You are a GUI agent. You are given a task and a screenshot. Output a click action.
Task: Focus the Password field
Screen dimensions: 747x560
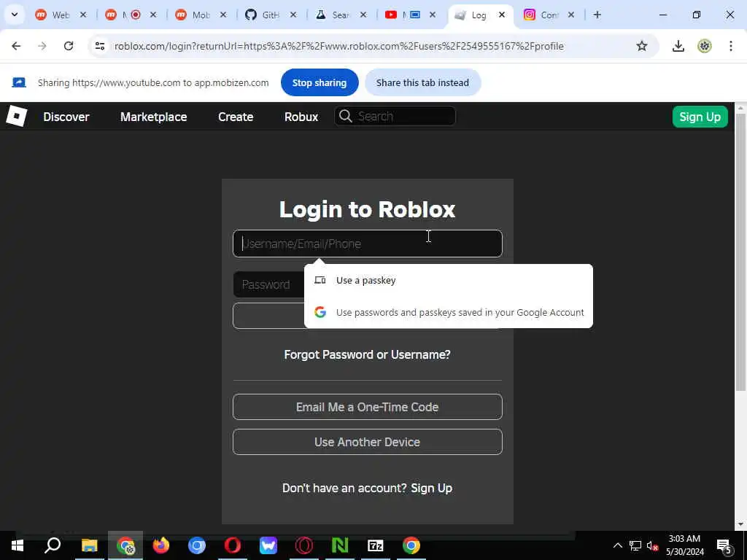[x=268, y=284]
